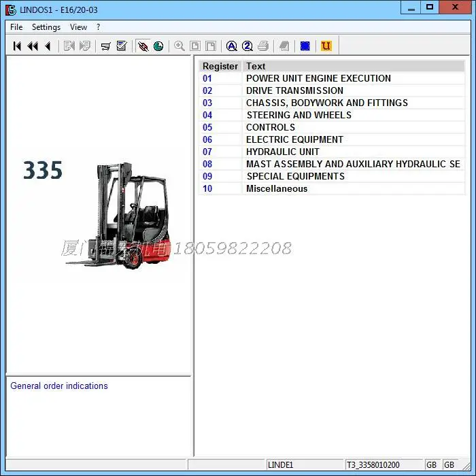Click the 'Miscellaneous' row text
The image size is (476, 476).
277,188
